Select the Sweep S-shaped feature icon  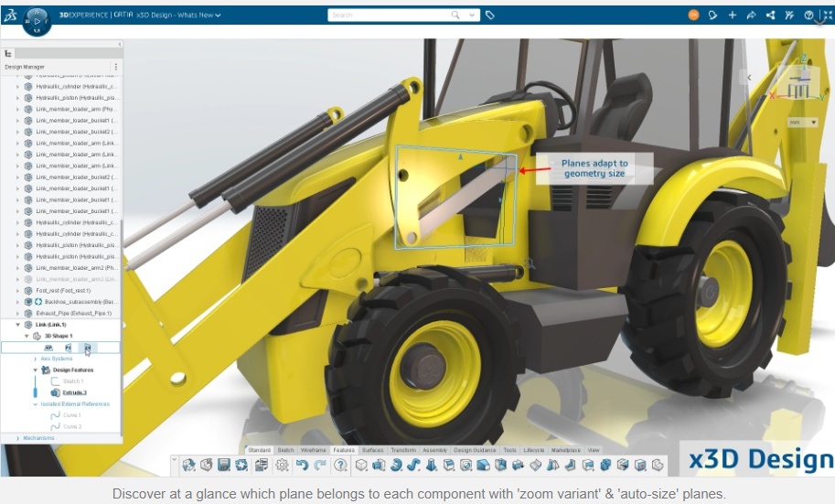coord(413,465)
